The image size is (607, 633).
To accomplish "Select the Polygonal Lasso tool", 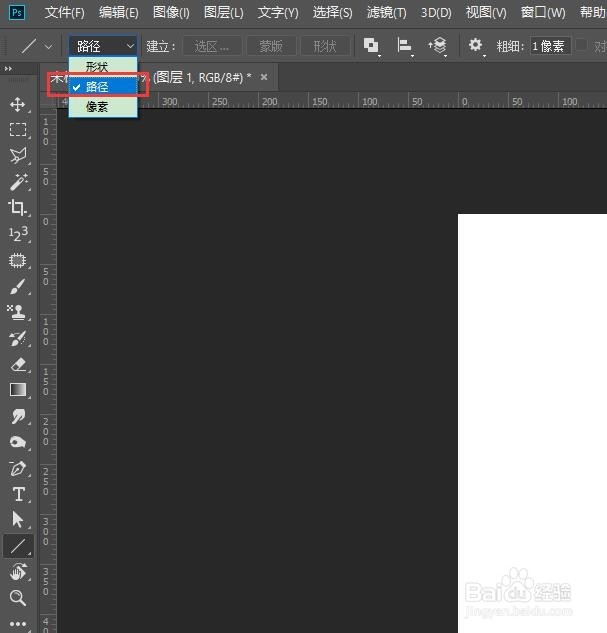I will point(18,155).
